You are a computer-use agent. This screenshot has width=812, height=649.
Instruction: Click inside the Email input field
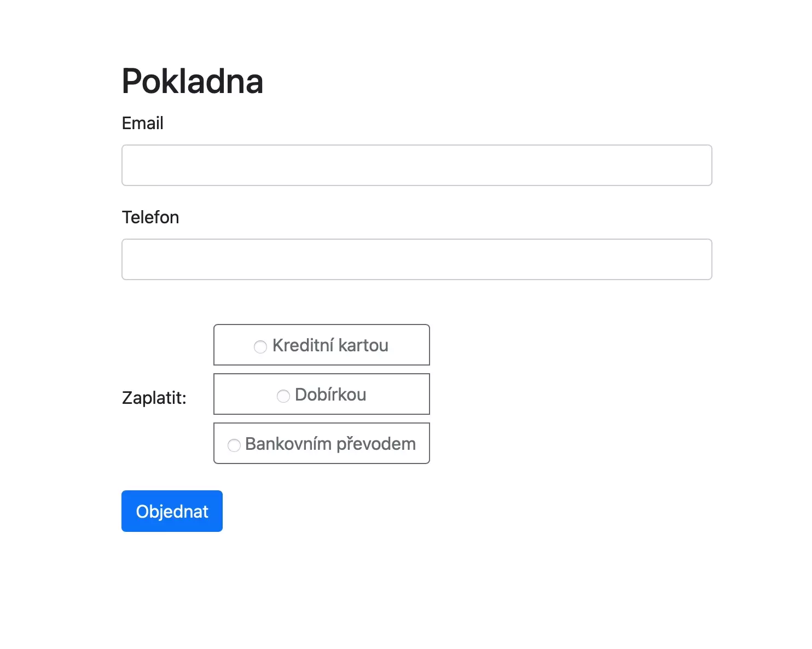(416, 165)
